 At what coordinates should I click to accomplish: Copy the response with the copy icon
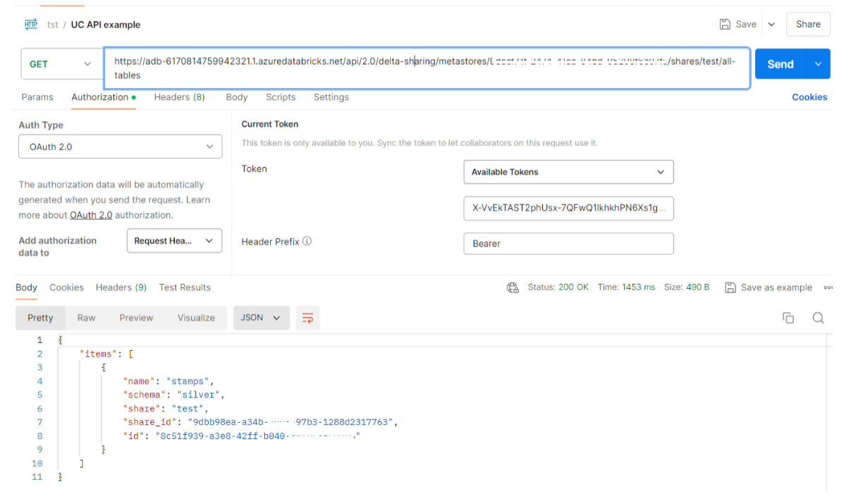click(x=788, y=318)
